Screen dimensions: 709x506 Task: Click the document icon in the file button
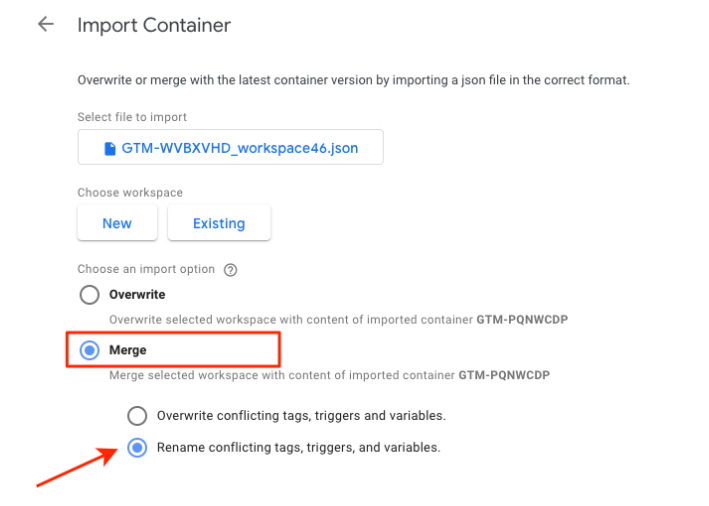(110, 148)
